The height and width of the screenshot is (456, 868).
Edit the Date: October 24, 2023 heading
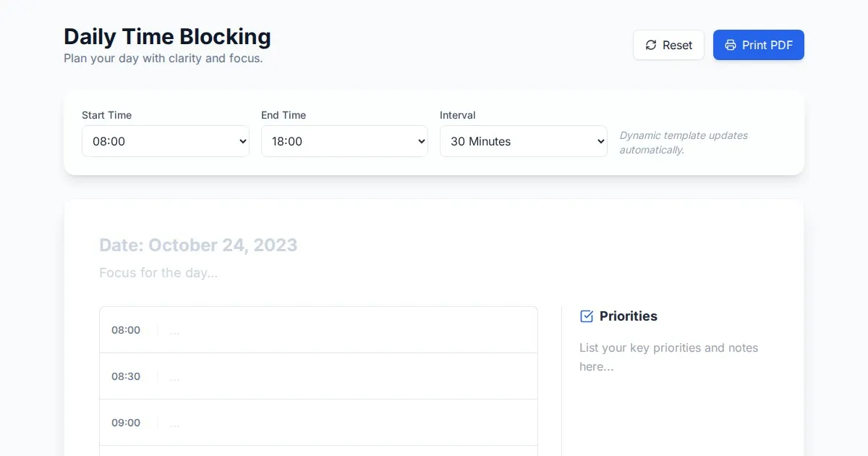pyautogui.click(x=198, y=245)
